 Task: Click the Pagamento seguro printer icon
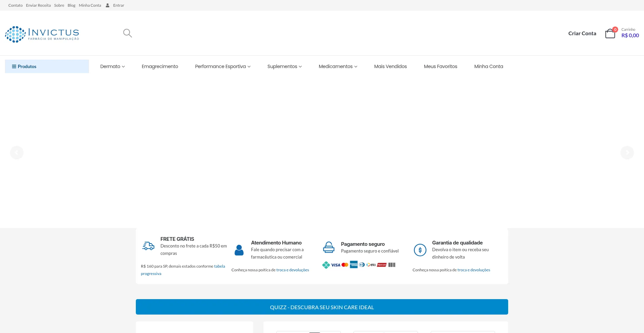tap(329, 247)
